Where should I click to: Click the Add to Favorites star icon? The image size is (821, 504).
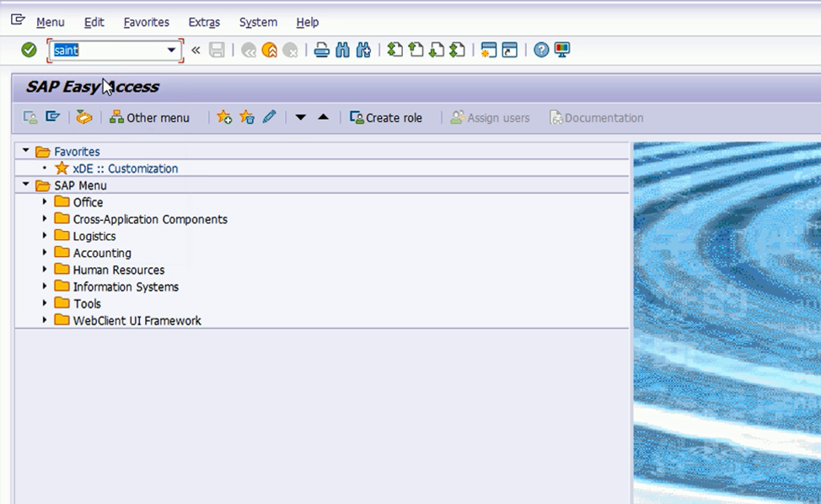[x=224, y=118]
